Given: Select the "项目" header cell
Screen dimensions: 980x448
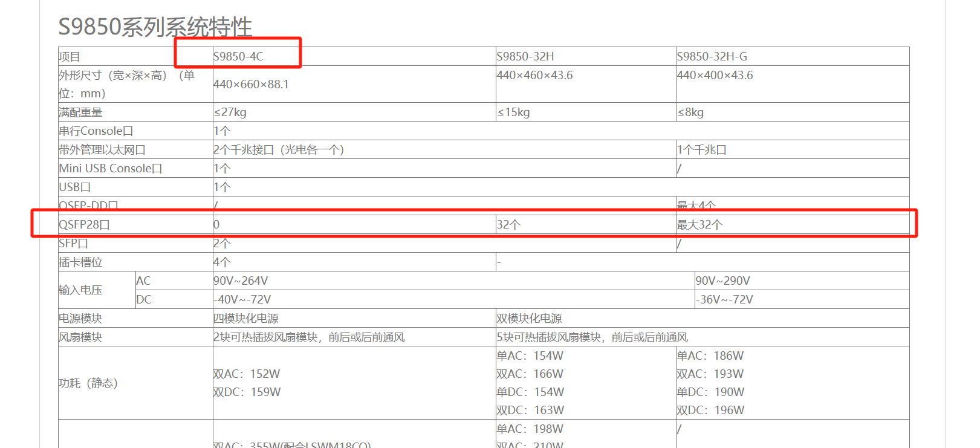Looking at the screenshot, I should click(x=70, y=57).
